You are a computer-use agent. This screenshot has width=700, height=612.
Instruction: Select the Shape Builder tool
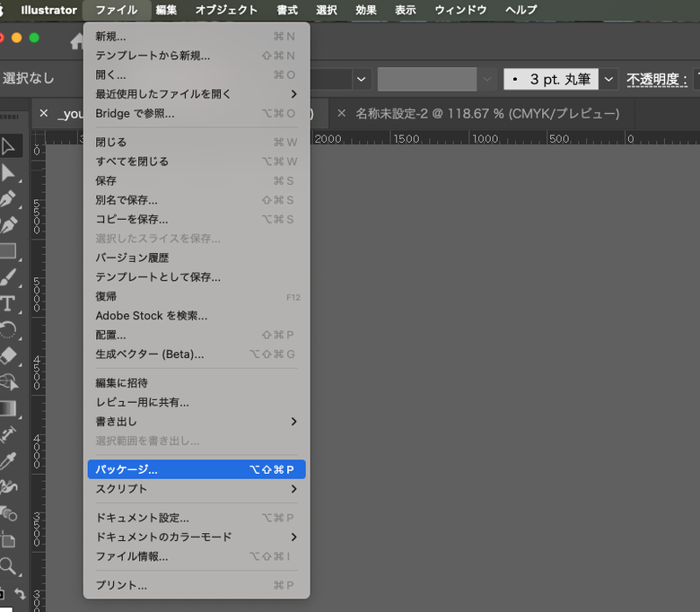point(8,382)
